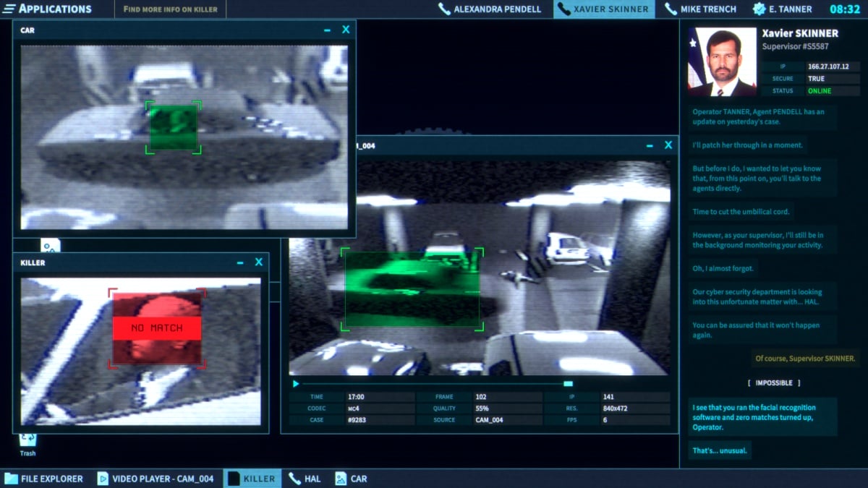
Task: Minimize the KILLER window
Action: (x=240, y=263)
